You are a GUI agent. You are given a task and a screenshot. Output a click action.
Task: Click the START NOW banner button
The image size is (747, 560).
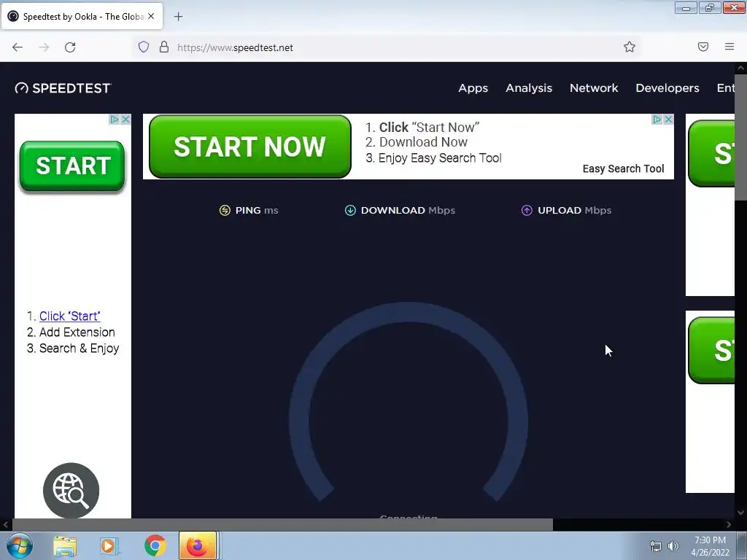[250, 147]
